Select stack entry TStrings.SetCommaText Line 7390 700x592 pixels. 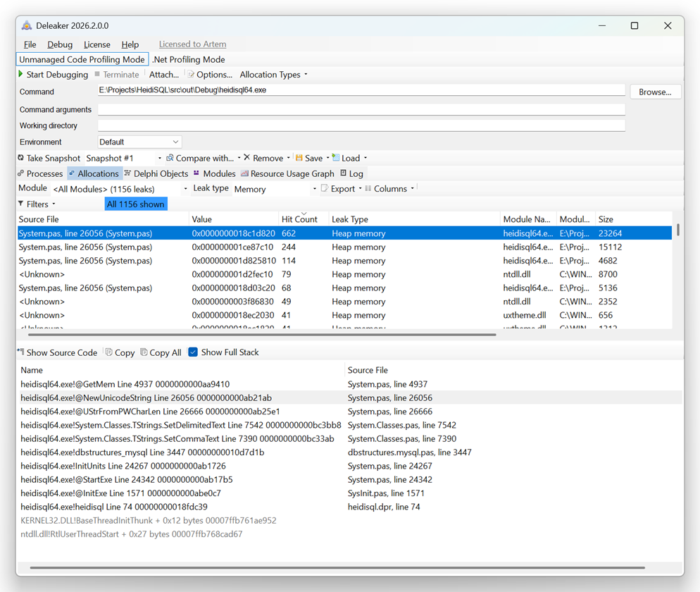pyautogui.click(x=351, y=439)
